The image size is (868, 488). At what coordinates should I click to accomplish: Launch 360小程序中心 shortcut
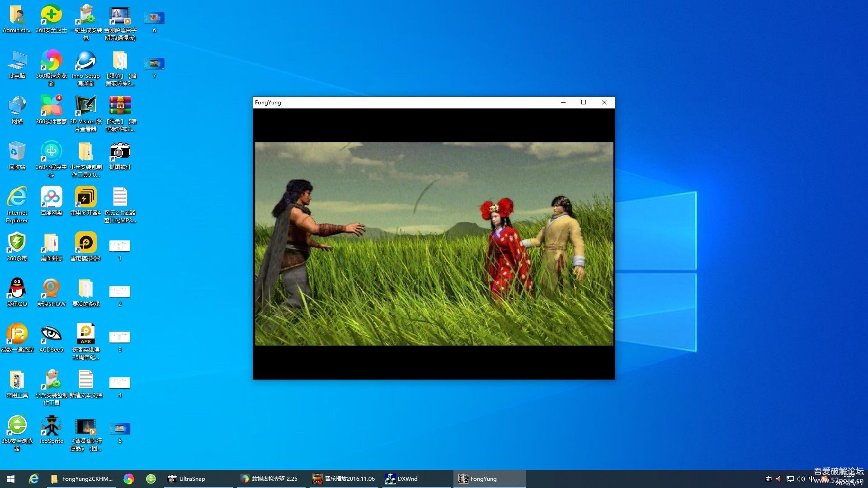(x=52, y=159)
